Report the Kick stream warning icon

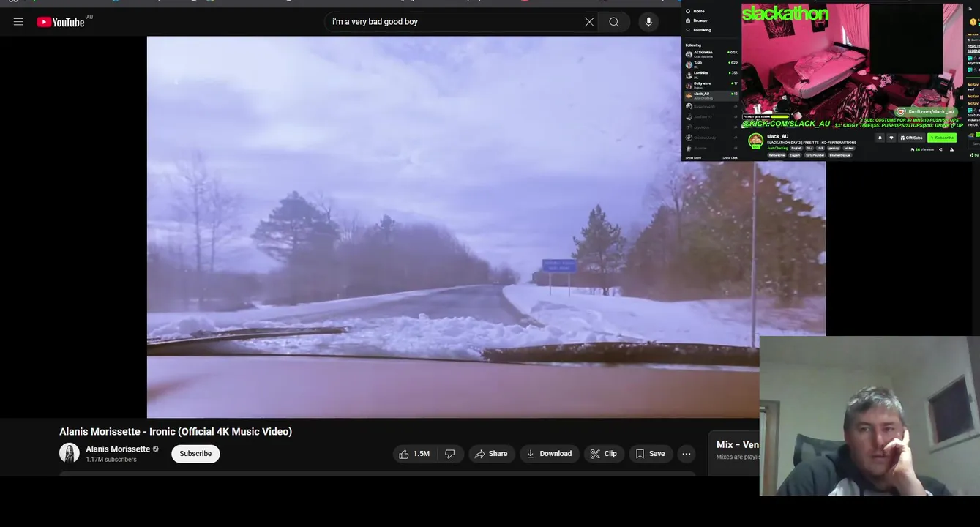951,149
